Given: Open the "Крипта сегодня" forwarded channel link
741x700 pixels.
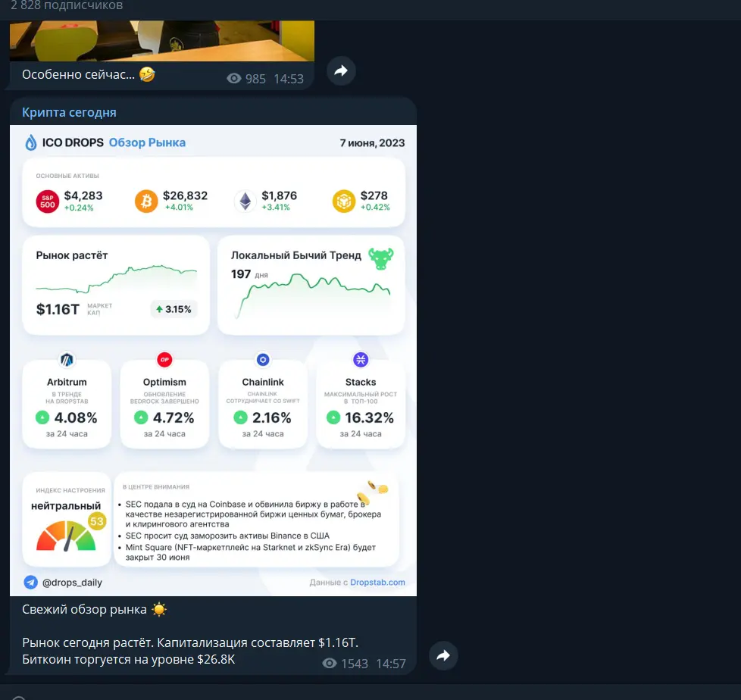Looking at the screenshot, I should [69, 112].
